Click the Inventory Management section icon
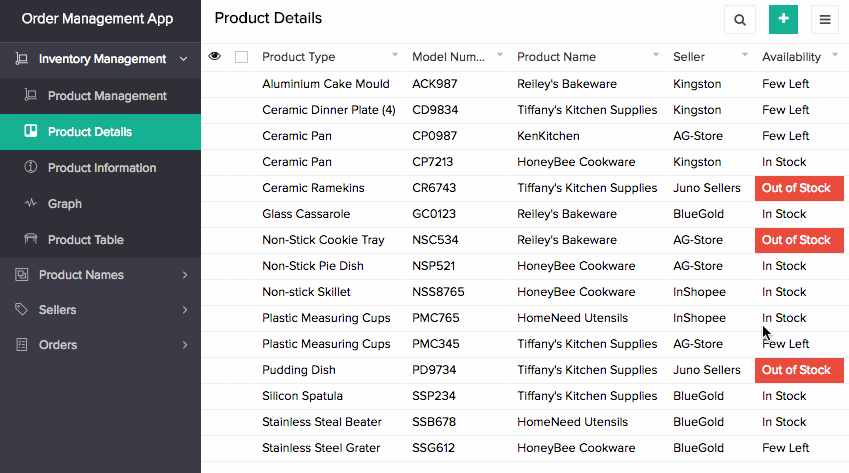The image size is (849, 473). [21, 59]
